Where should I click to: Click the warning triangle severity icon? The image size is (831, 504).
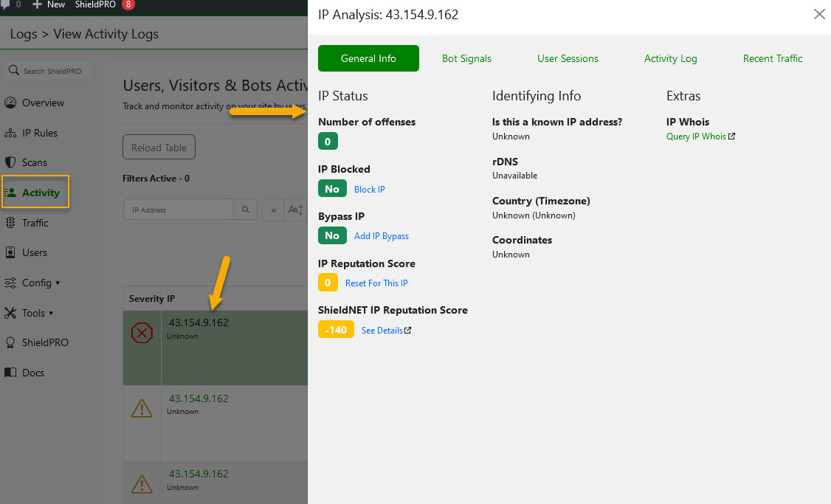click(x=142, y=408)
